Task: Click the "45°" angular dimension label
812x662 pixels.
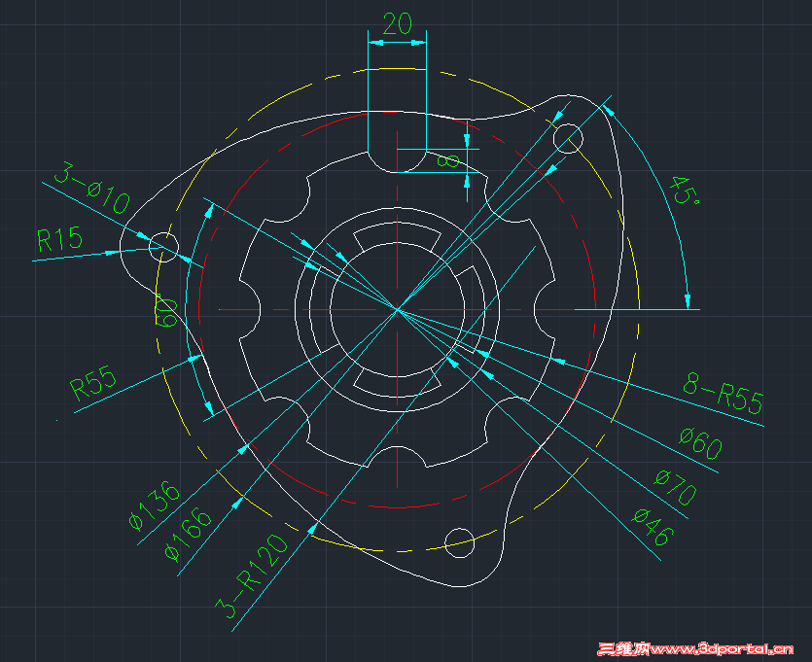Action: [x=684, y=189]
